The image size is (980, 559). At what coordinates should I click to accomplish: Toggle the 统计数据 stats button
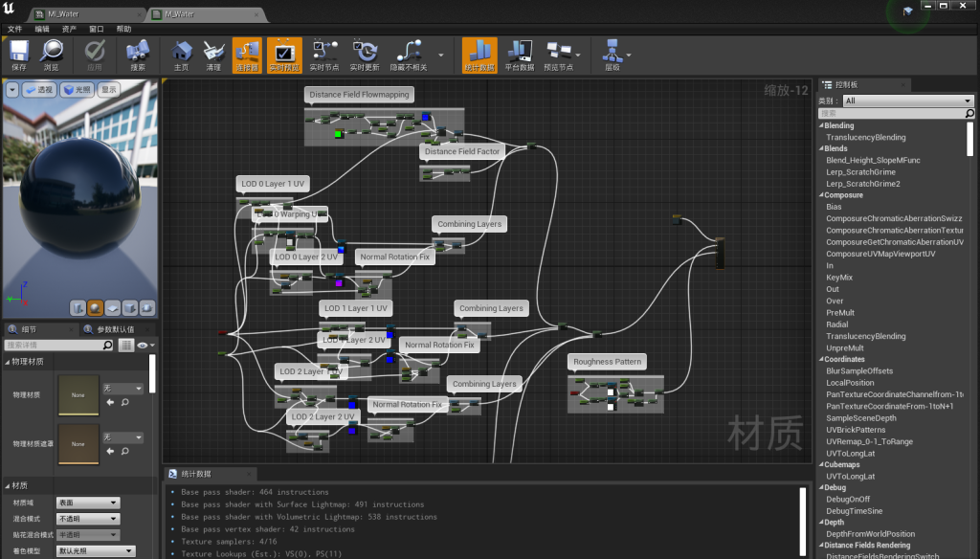tap(479, 55)
